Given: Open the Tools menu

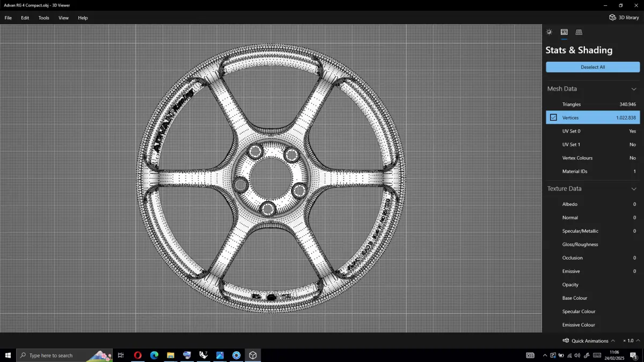Looking at the screenshot, I should click(44, 18).
